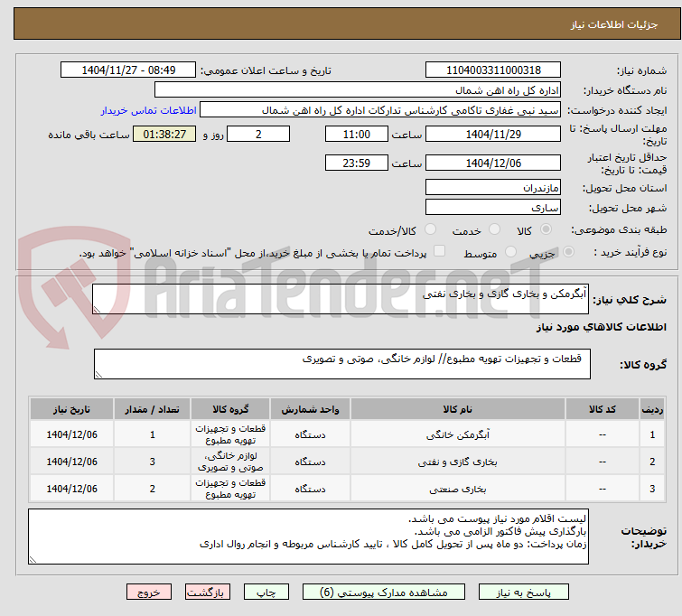Click the goods group text box 'قطعات و تجهیزات تهویه مطبوع'
Screen dimensions: 682x616
(x=342, y=364)
